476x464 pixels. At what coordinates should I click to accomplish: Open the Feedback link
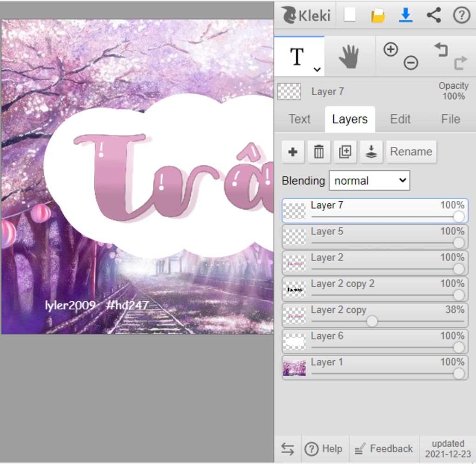[x=384, y=449]
